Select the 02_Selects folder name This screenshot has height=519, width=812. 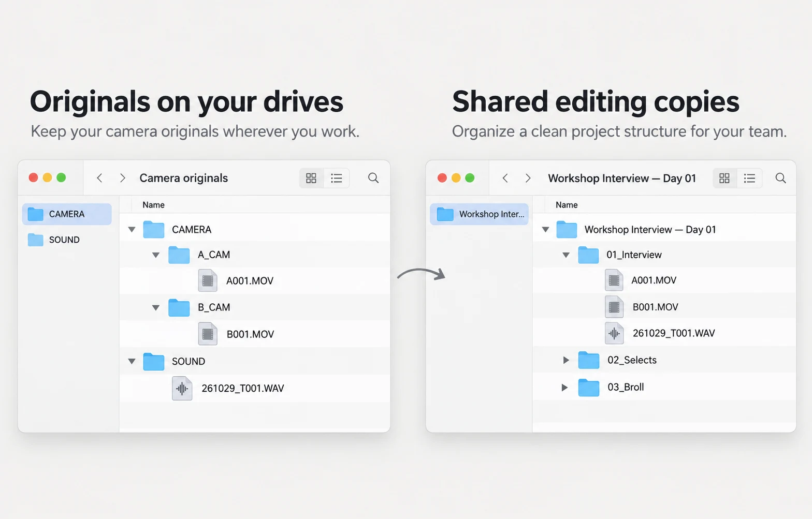(632, 360)
